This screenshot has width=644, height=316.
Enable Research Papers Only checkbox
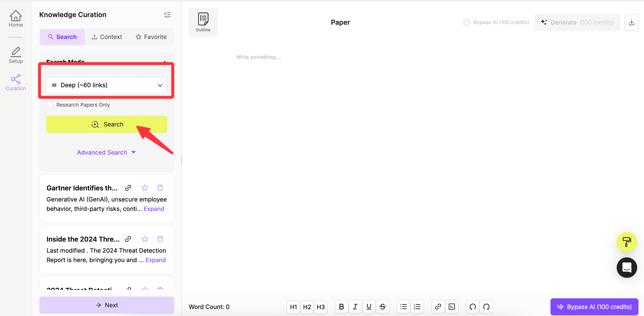50,105
